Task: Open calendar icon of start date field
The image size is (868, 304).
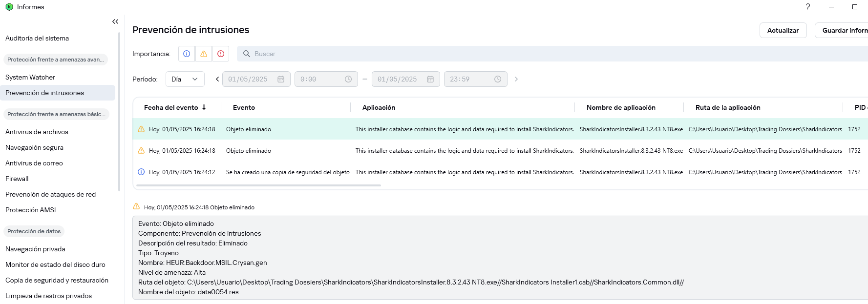Action: (281, 79)
